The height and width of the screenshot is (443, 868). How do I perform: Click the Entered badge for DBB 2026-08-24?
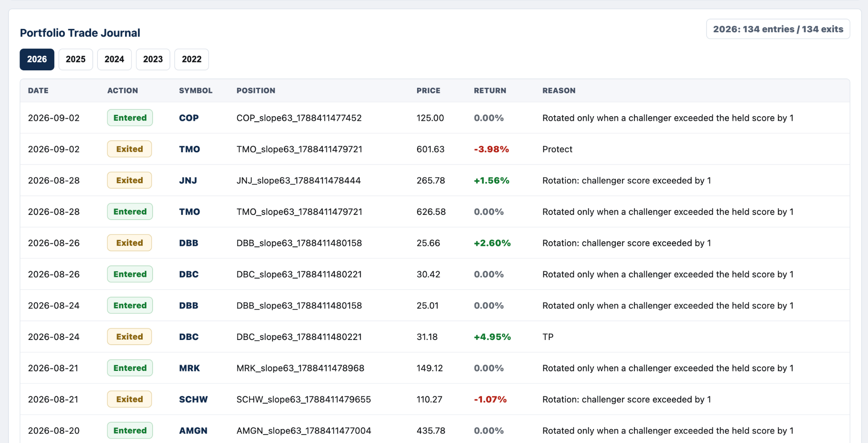coord(130,306)
